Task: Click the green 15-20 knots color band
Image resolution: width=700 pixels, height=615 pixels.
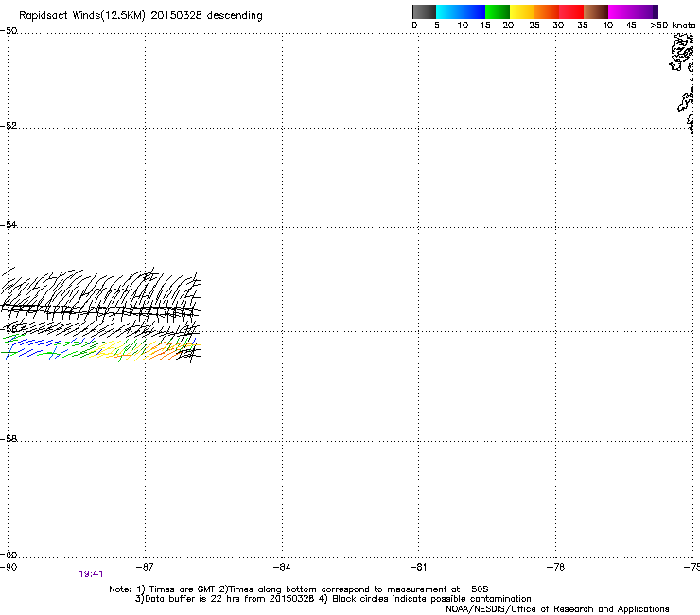Action: [498, 11]
